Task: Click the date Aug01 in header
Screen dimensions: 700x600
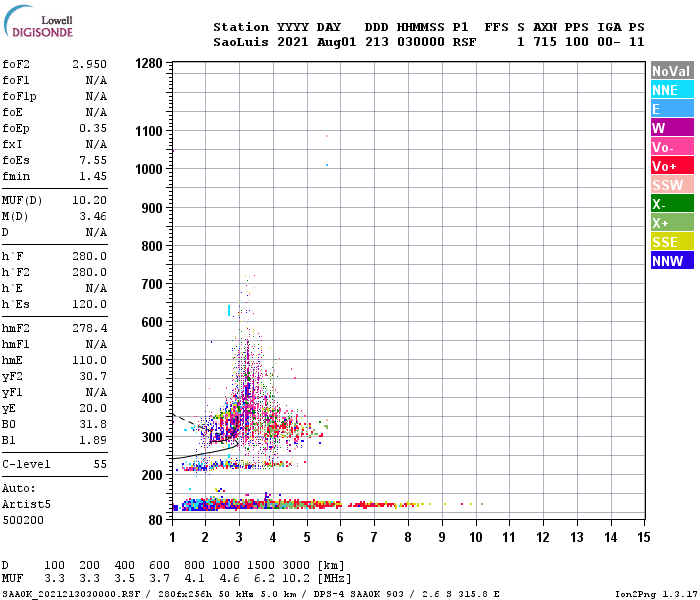Action: click(337, 42)
